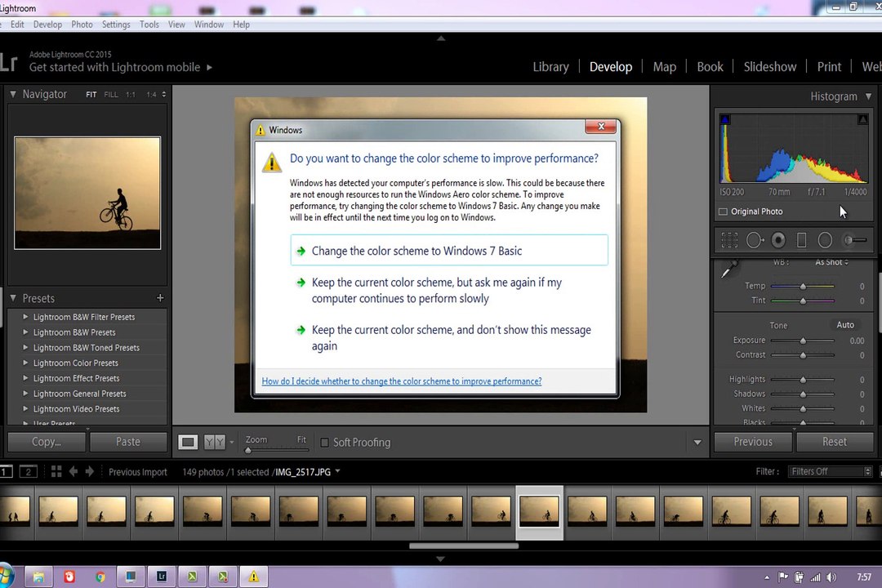Viewport: 882px width, 588px height.
Task: Switch to the Library module
Action: pos(550,67)
